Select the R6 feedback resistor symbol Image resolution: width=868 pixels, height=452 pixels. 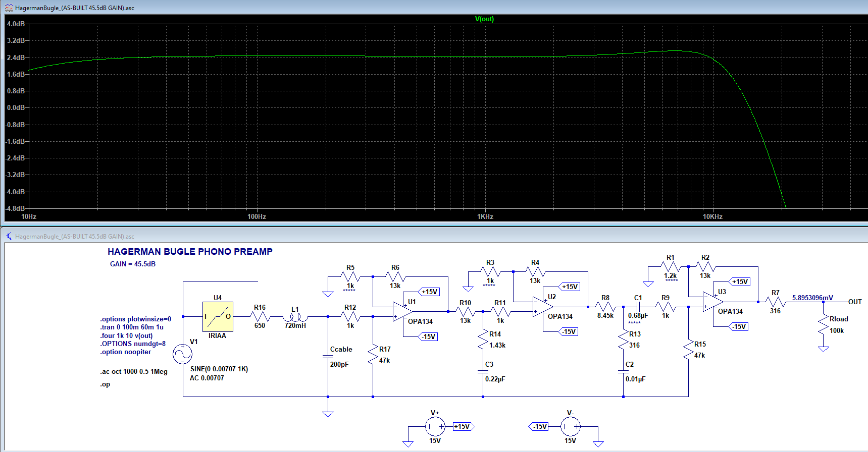[x=395, y=276]
